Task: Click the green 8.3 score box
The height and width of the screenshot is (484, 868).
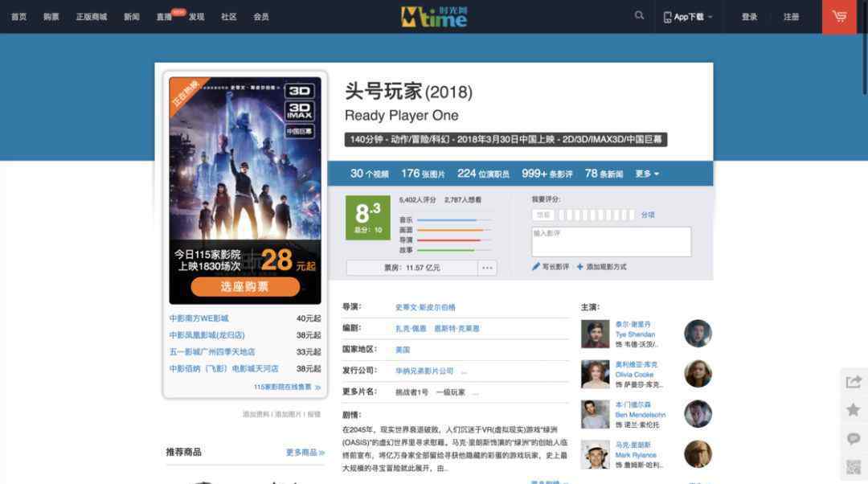Action: (368, 218)
